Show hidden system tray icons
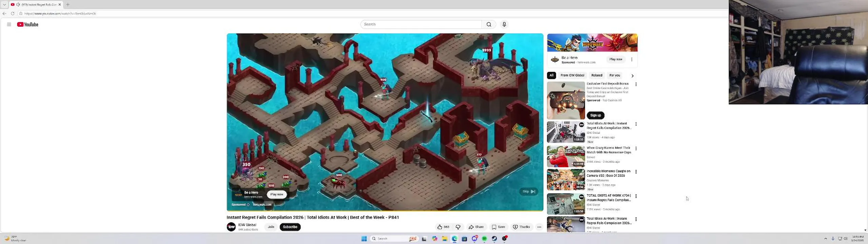 pos(826,239)
